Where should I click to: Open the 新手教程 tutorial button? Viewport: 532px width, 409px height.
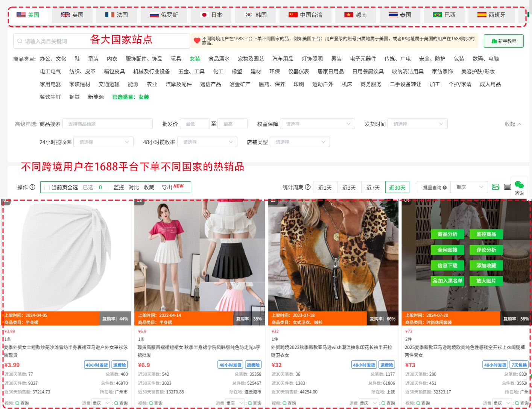pyautogui.click(x=504, y=41)
